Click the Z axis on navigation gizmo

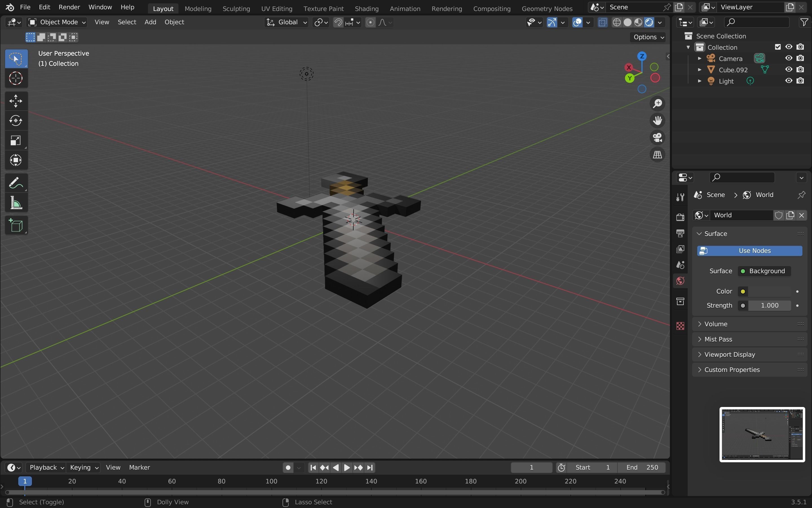pos(641,56)
